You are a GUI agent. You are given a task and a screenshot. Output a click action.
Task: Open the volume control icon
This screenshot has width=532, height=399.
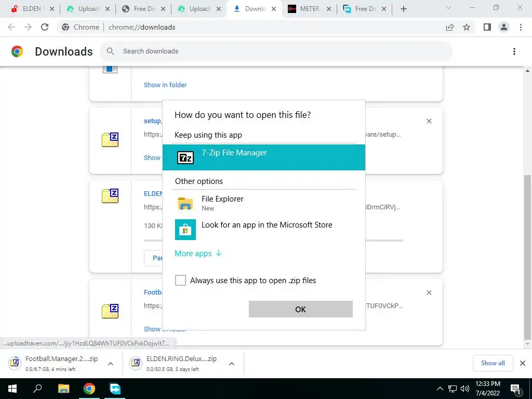(465, 389)
